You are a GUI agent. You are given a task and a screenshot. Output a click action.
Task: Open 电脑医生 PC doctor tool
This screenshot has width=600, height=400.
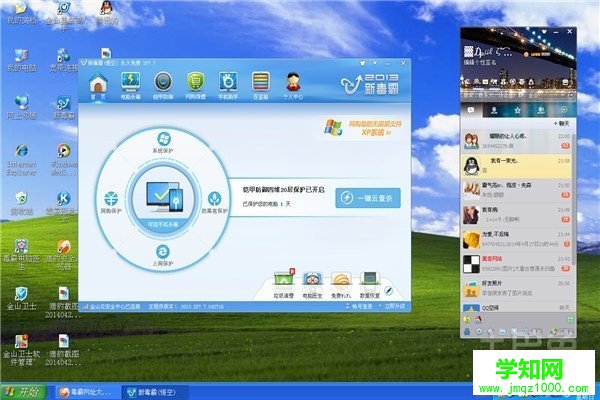coord(312,285)
